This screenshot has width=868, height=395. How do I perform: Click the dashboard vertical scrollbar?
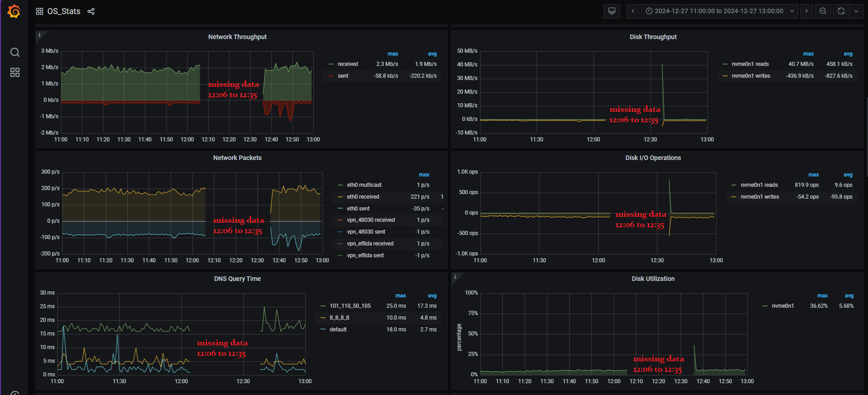click(x=867, y=136)
